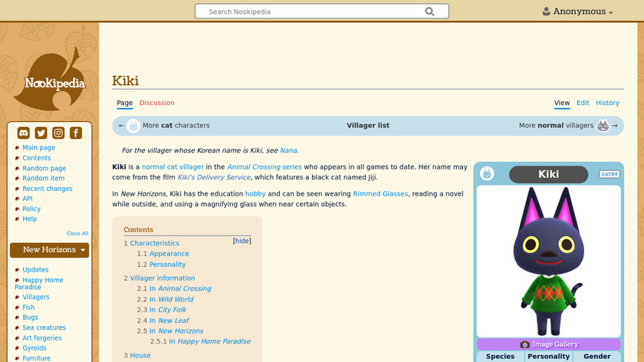Viewport: 644px width, 362px height.
Task: Go to a Random page
Action: (x=44, y=168)
